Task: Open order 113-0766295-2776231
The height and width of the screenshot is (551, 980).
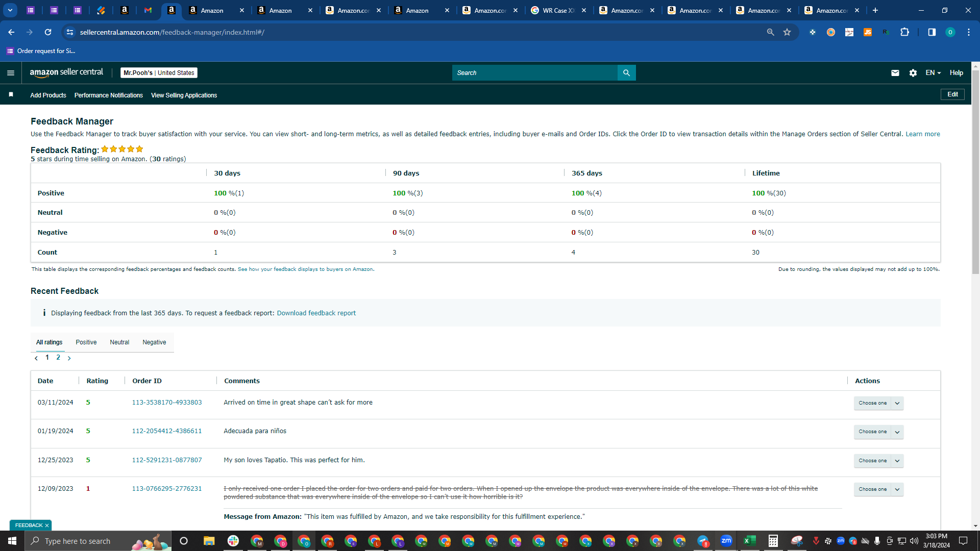Action: click(x=167, y=489)
